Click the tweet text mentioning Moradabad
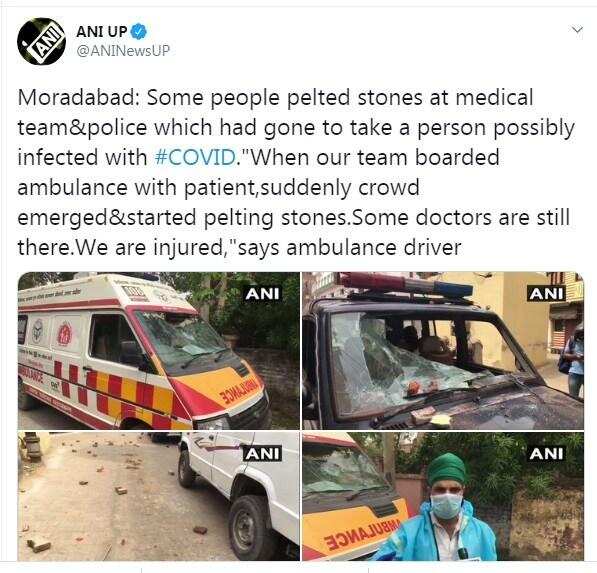This screenshot has width=597, height=573. [x=295, y=172]
